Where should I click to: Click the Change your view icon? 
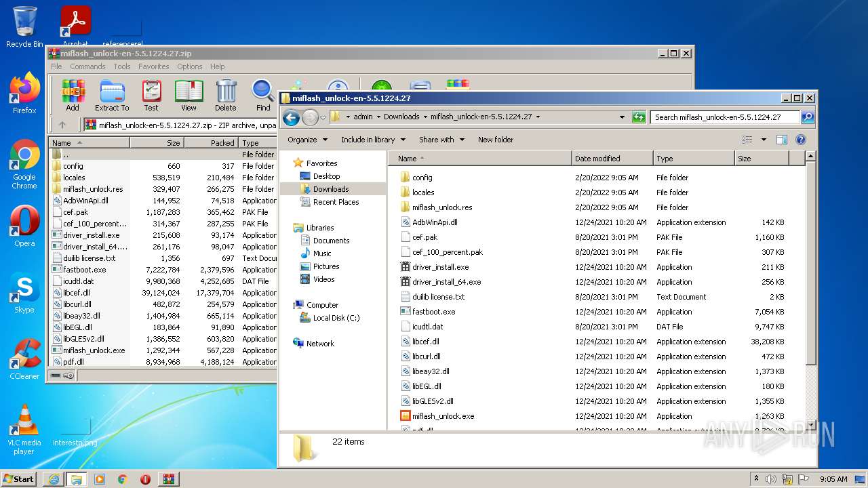click(747, 140)
